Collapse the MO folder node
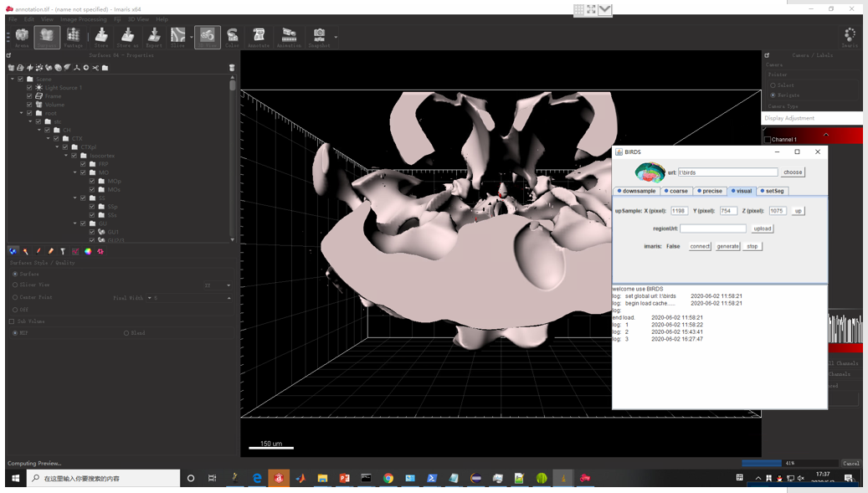868x493 pixels. tap(75, 172)
